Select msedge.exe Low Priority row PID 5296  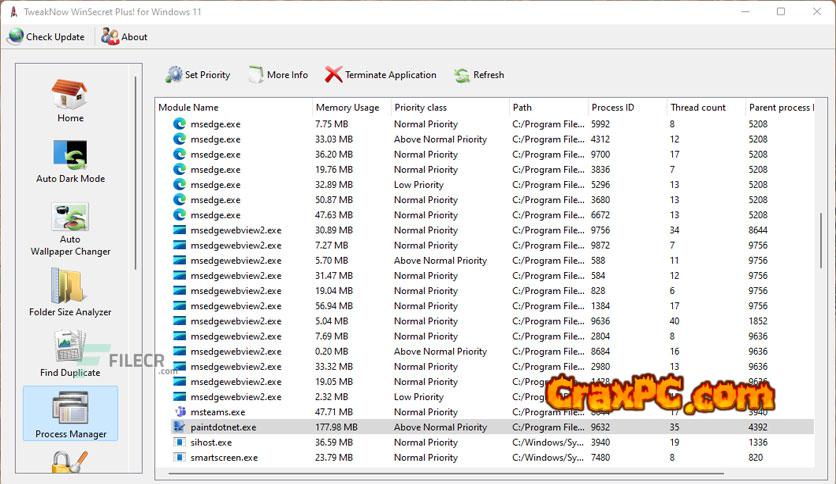coord(485,184)
